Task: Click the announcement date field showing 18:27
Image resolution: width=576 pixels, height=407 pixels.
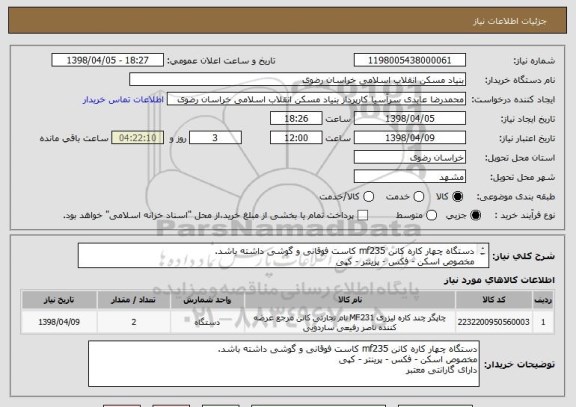Action: (108, 60)
